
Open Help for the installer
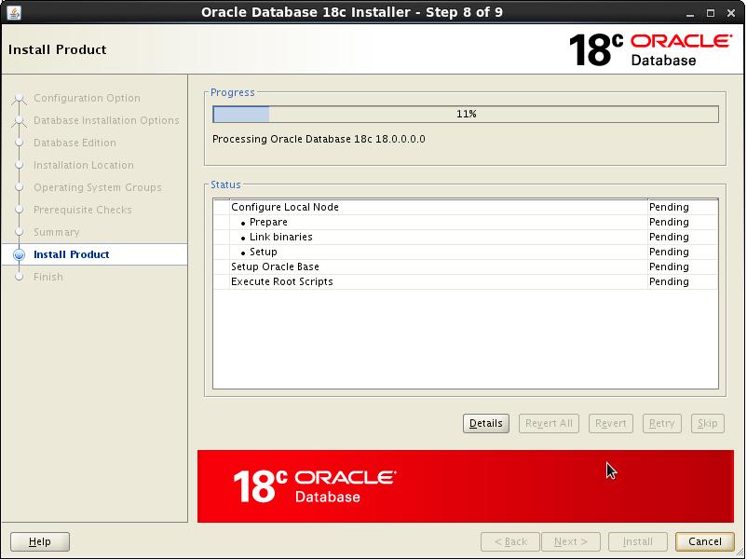tap(40, 541)
